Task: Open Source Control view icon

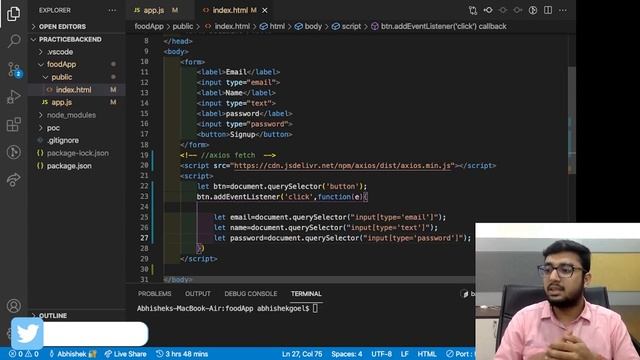Action: tap(14, 70)
